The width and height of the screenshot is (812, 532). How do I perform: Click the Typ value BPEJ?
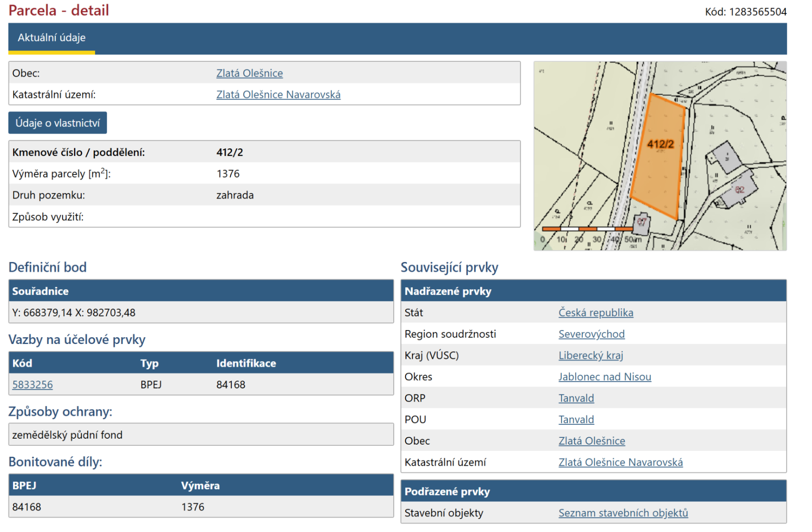(x=151, y=385)
